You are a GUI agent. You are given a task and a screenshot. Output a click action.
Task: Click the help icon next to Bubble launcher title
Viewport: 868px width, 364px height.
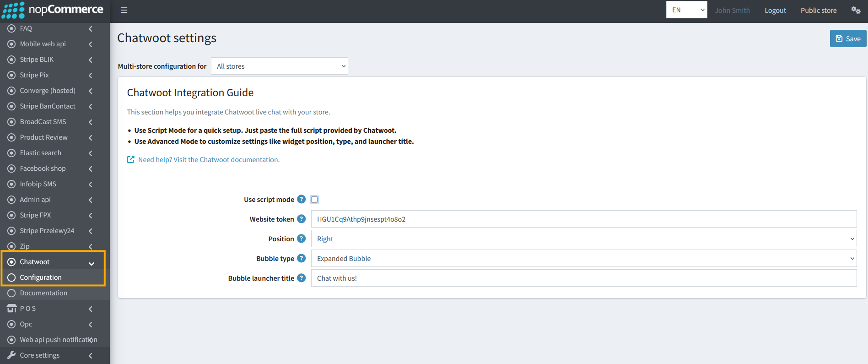click(301, 278)
